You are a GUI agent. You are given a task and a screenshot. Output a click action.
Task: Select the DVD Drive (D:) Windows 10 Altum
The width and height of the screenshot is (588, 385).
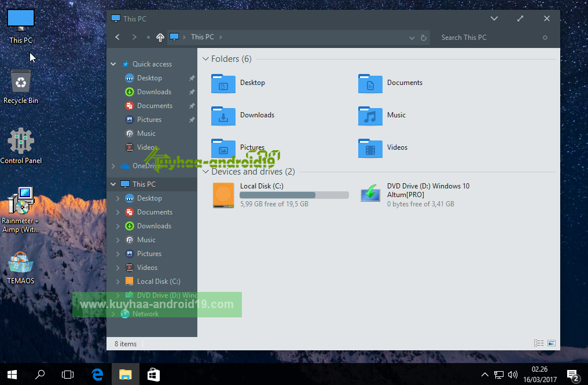pos(415,195)
